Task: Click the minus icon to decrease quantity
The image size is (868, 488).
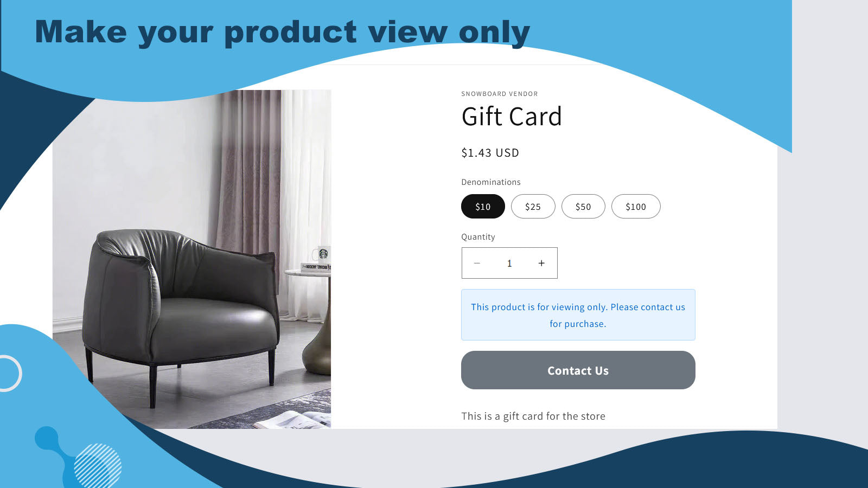Action: click(x=477, y=263)
